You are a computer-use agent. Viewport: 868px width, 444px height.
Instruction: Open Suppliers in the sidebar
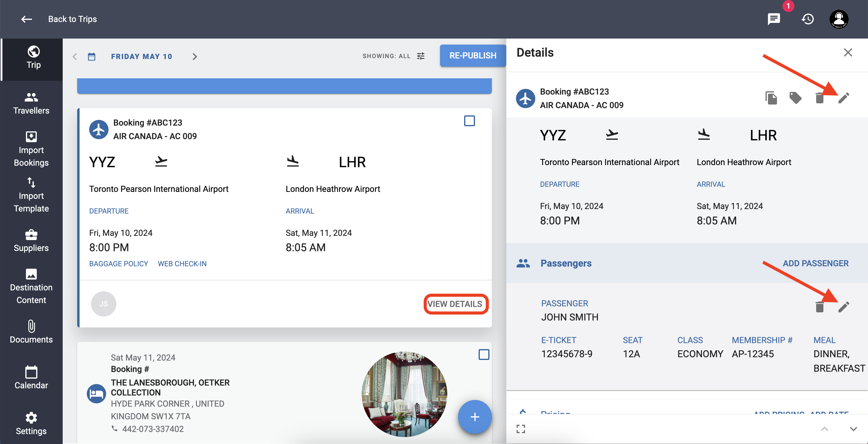click(x=31, y=241)
